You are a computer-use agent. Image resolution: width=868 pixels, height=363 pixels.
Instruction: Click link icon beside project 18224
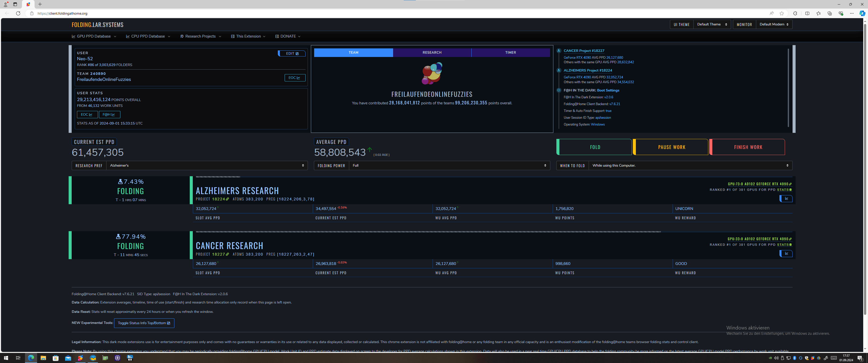[x=227, y=199]
